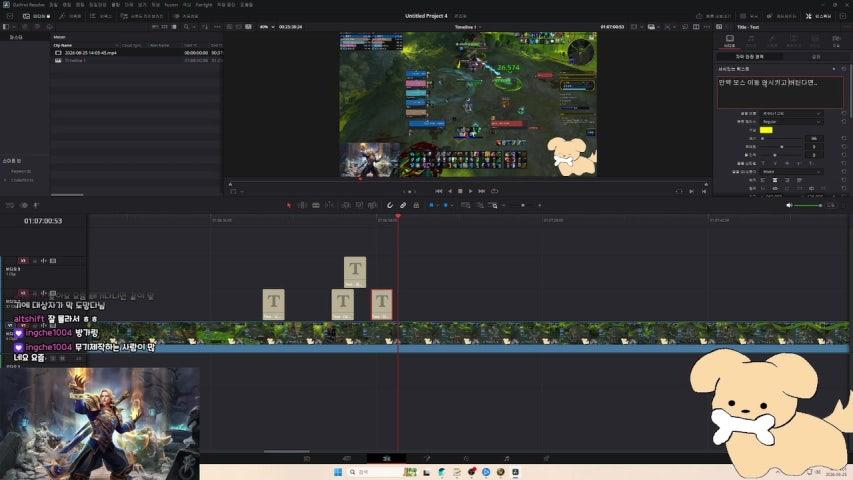853x480 pixels.
Task: Switch to Inspector File tab
Action: (x=836, y=40)
